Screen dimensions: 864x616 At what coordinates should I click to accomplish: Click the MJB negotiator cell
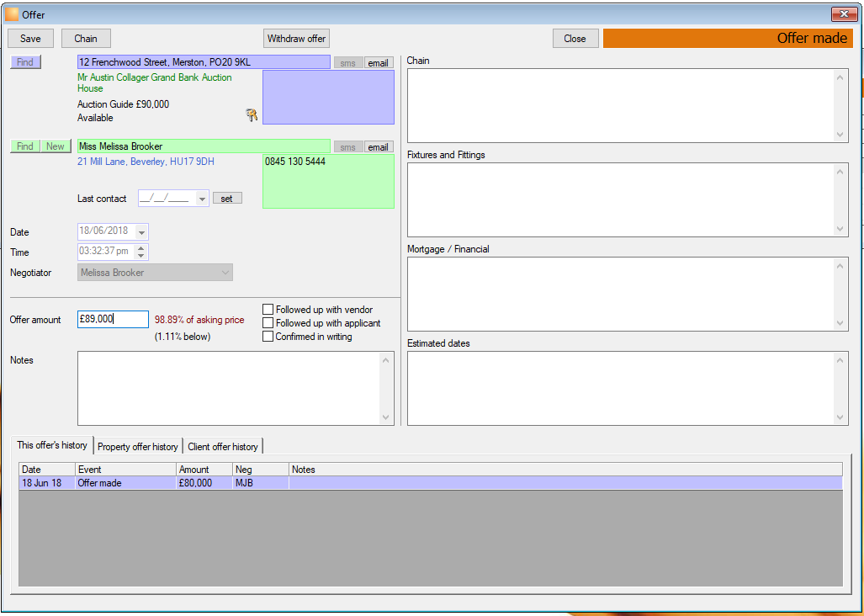(261, 483)
